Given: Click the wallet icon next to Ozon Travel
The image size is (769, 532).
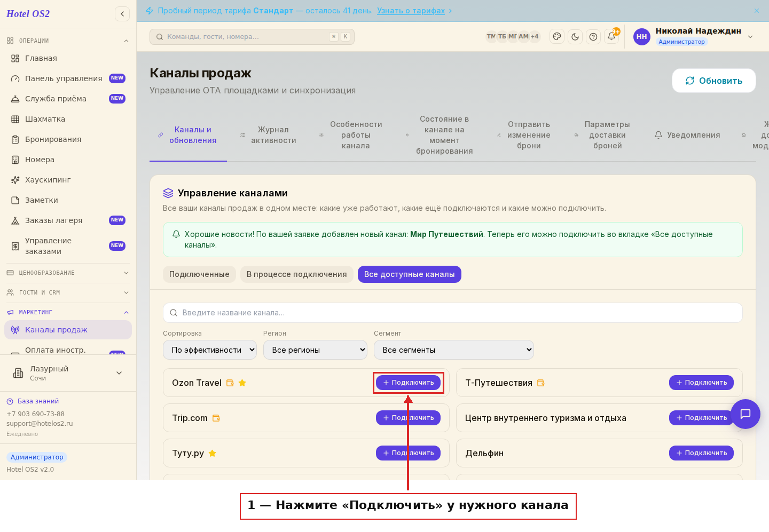Looking at the screenshot, I should point(230,383).
